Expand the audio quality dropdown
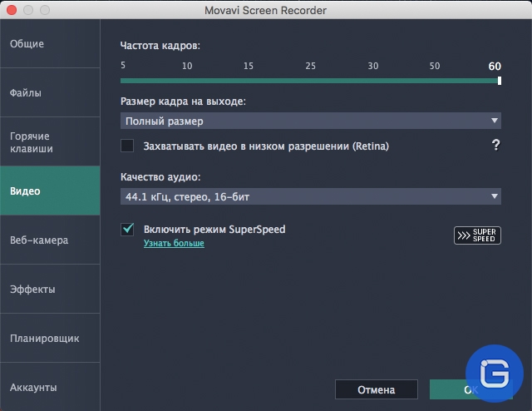The height and width of the screenshot is (411, 532). click(311, 196)
